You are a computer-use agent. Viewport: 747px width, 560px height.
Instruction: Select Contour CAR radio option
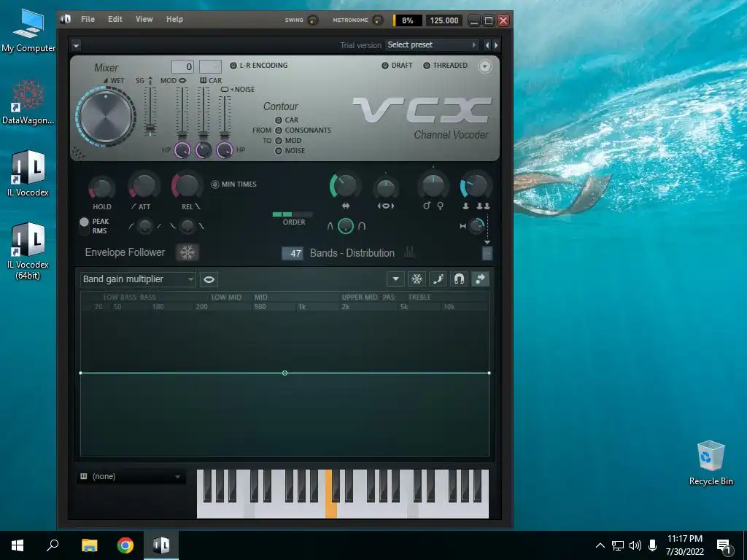[279, 120]
